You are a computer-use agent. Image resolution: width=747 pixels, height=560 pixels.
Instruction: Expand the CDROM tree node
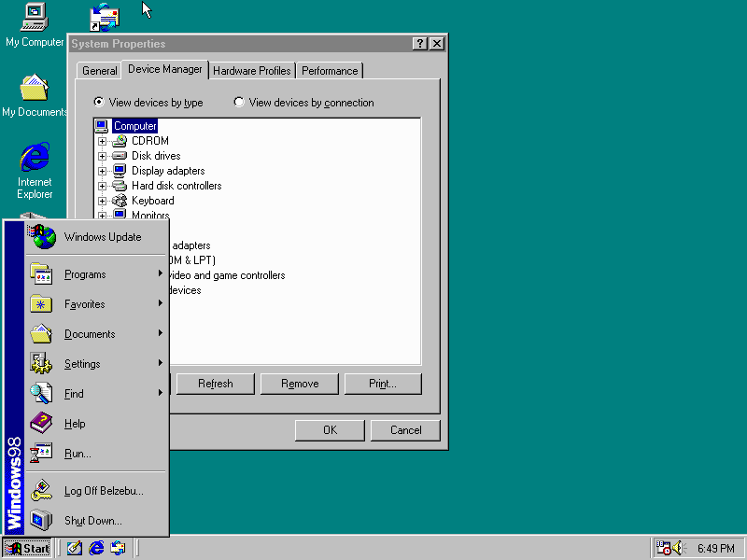pyautogui.click(x=102, y=142)
